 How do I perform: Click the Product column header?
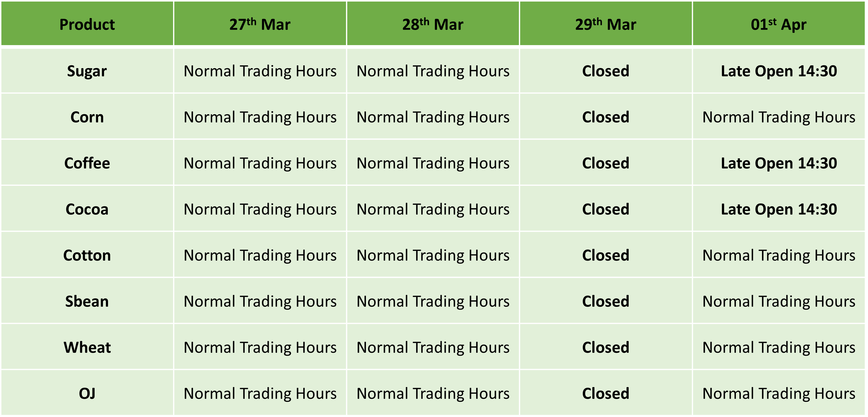[x=87, y=23]
